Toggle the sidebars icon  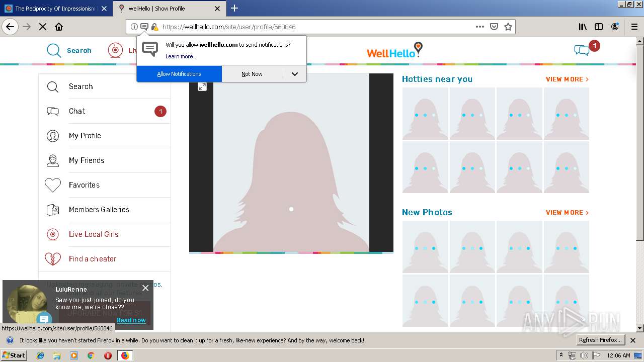click(x=599, y=27)
